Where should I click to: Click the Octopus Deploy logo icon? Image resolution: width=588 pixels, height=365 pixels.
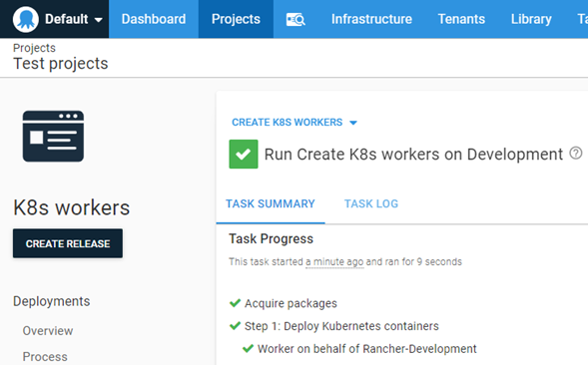[26, 19]
